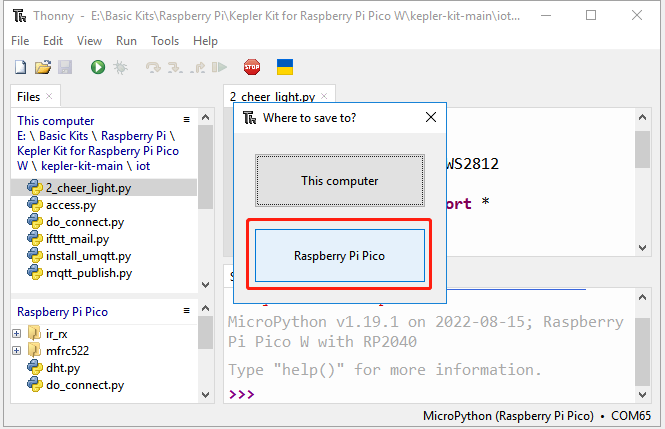Navigate to kepler-kit-main path segment

81,166
